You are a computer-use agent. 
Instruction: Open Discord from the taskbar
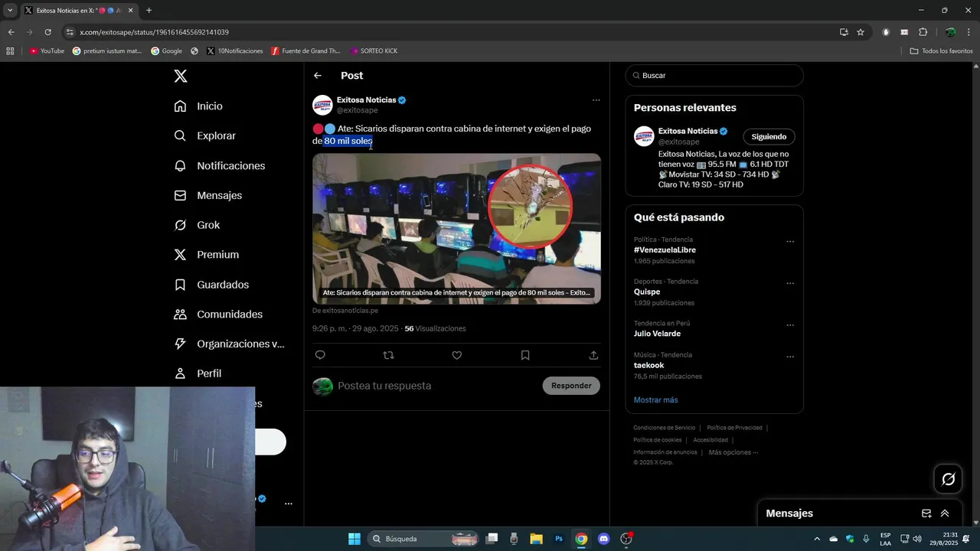604,539
